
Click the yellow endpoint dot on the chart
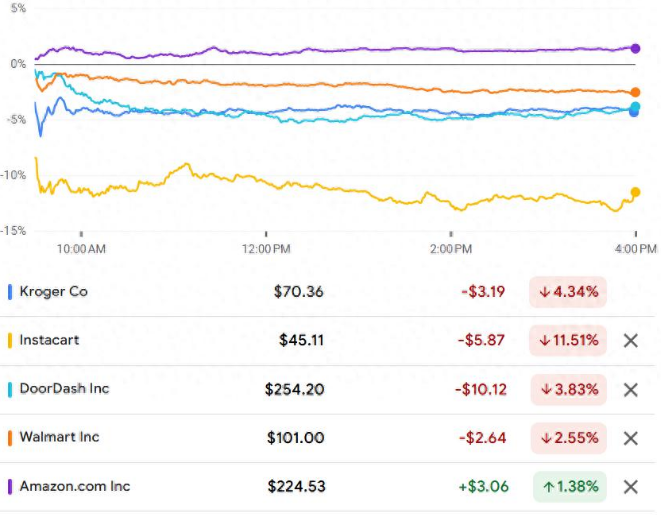point(635,192)
